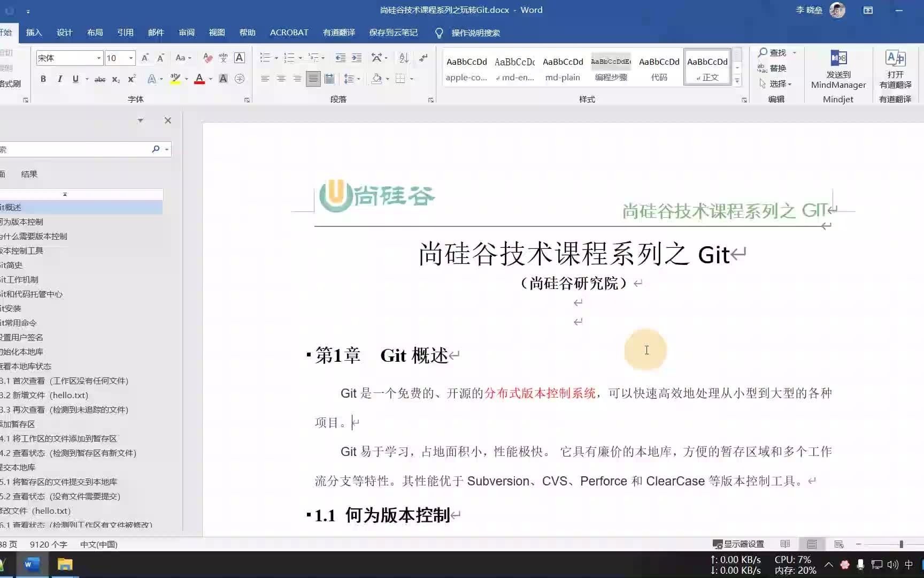Decrease paragraph indent
The height and width of the screenshot is (578, 924).
click(x=340, y=58)
